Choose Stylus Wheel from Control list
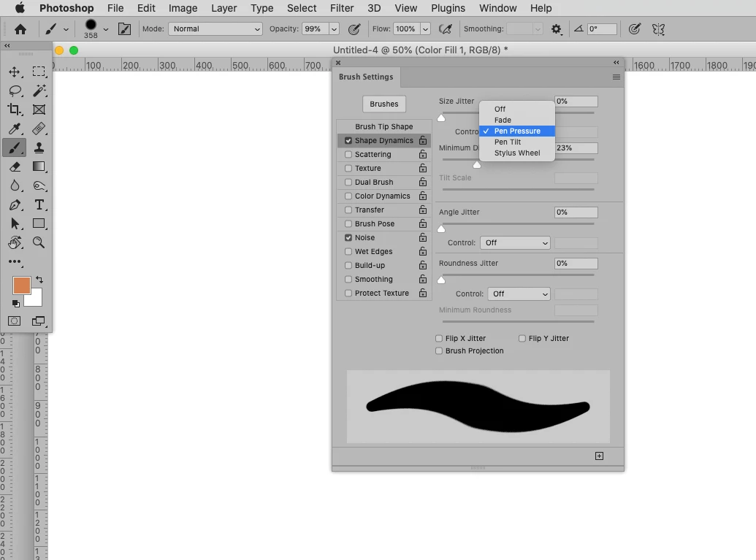Image resolution: width=756 pixels, height=560 pixels. click(x=517, y=153)
